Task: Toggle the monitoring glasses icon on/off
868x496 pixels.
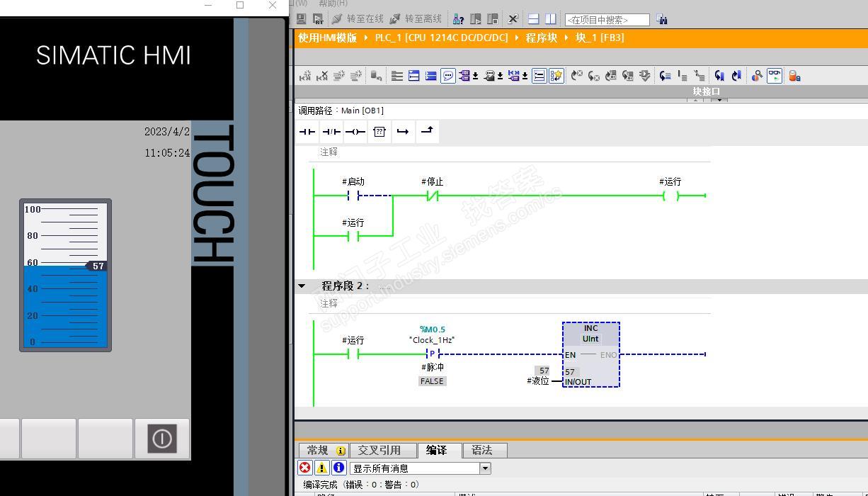Action: click(x=775, y=76)
